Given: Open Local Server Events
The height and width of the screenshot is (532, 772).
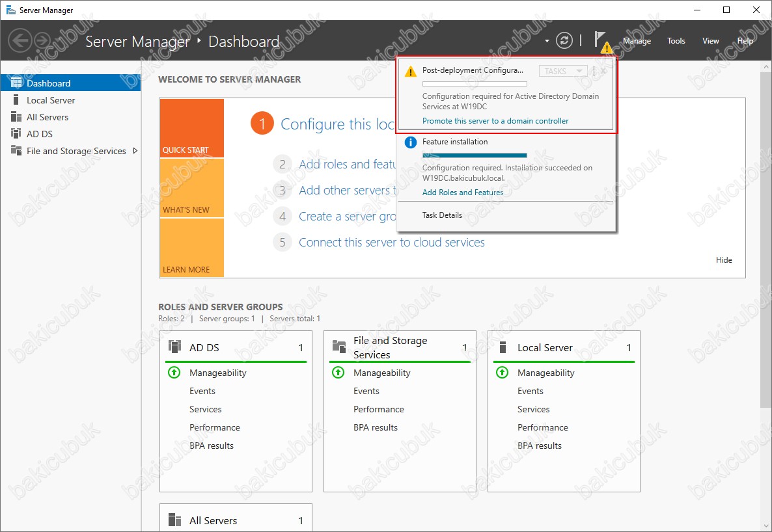Looking at the screenshot, I should 531,391.
